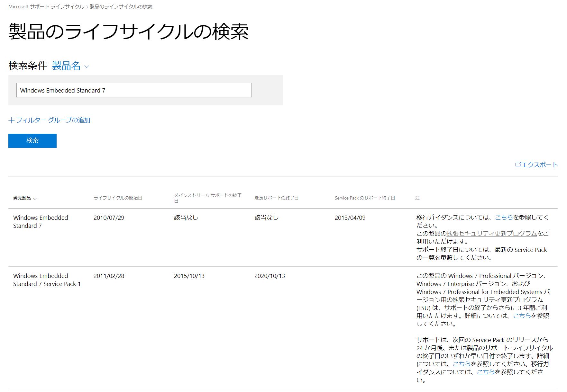Open the 製品名 search condition dropdown
The width and height of the screenshot is (567, 392).
70,66
